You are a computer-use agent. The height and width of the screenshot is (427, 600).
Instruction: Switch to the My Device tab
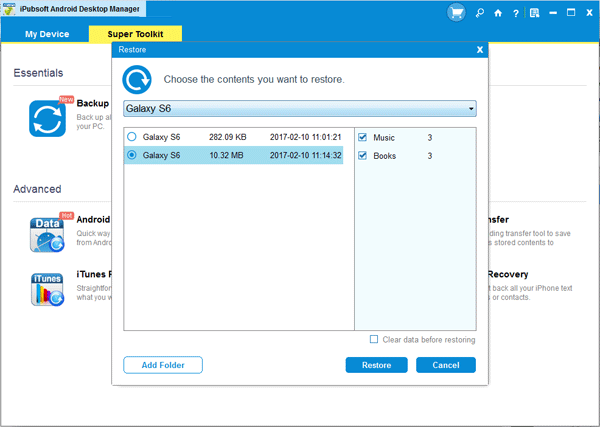point(45,33)
